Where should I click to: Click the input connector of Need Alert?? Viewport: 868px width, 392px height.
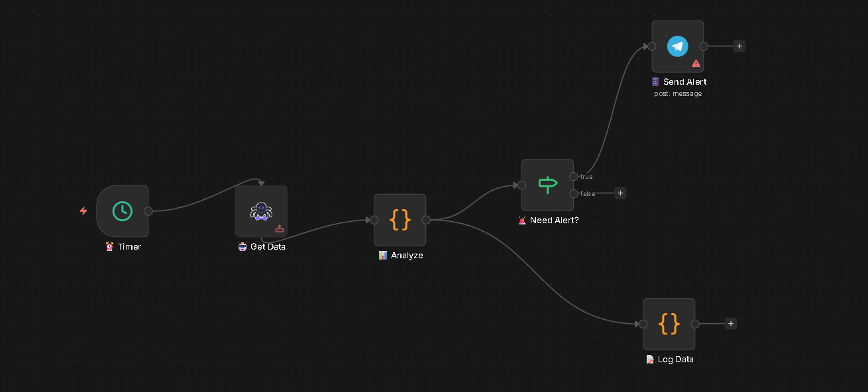click(x=521, y=185)
